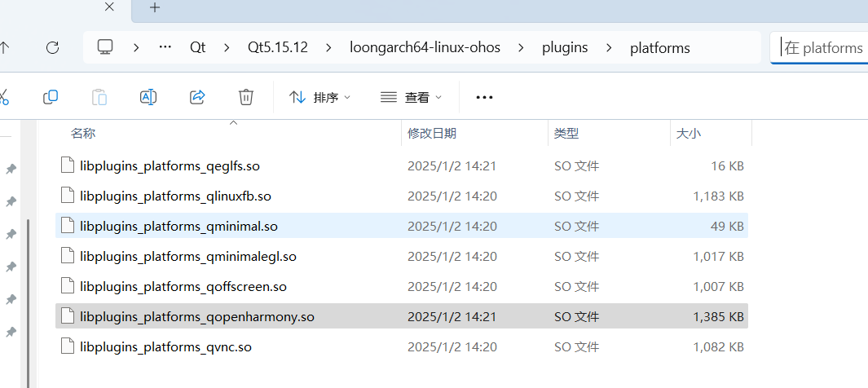Click the Delete trash icon
This screenshot has width=868, height=388.
[246, 97]
